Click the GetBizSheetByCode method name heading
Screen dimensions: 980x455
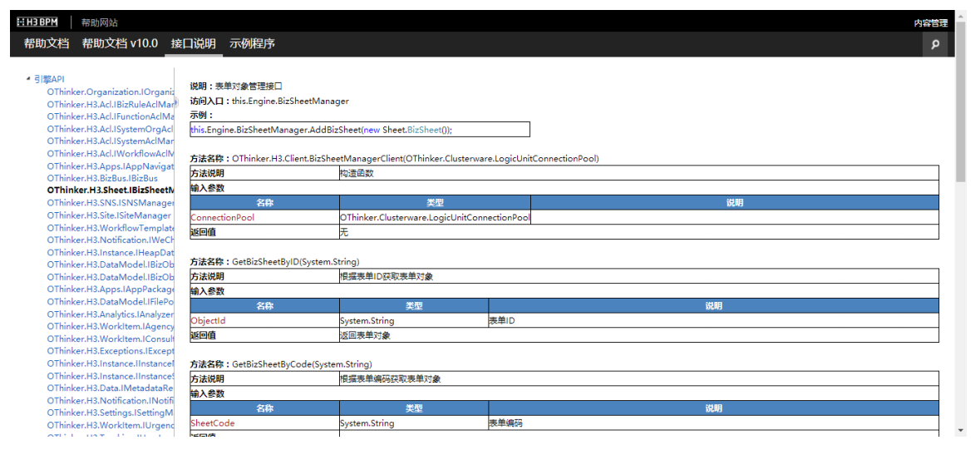[281, 364]
